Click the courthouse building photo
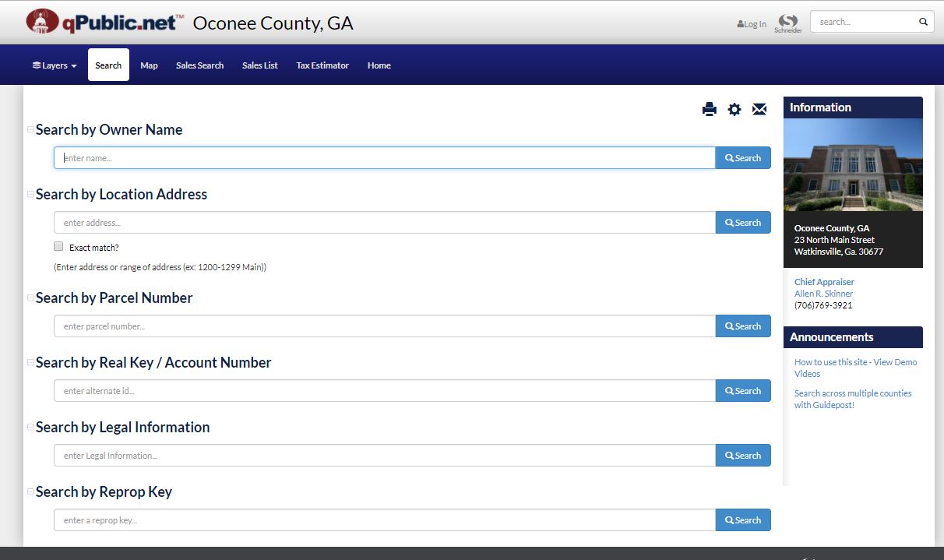Image resolution: width=944 pixels, height=560 pixels. (x=853, y=164)
